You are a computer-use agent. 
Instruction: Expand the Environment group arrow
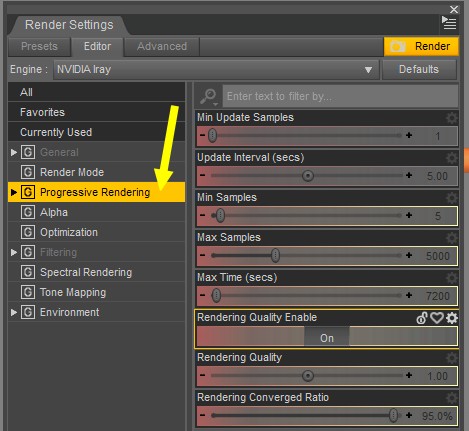(x=14, y=312)
